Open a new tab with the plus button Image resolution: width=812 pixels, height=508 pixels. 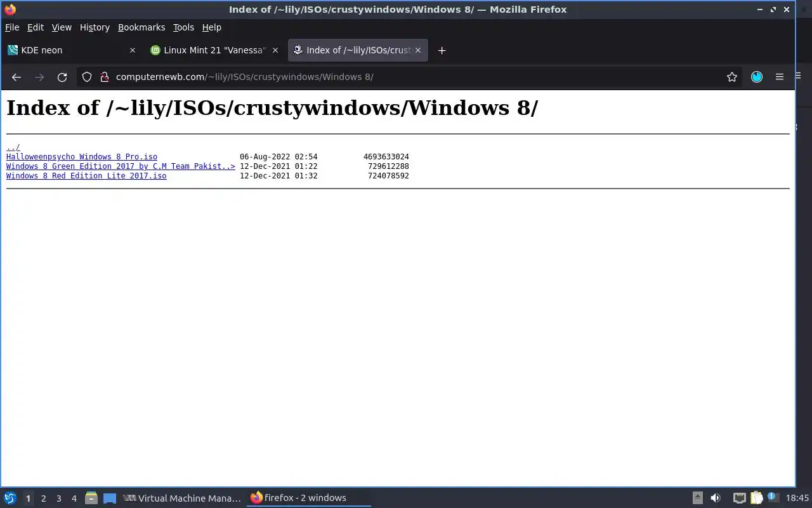coord(442,50)
